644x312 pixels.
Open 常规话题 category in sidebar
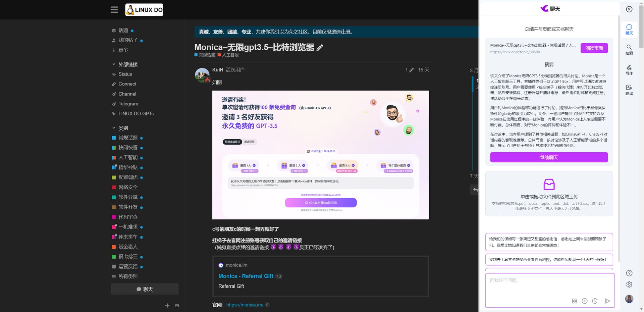[127, 138]
